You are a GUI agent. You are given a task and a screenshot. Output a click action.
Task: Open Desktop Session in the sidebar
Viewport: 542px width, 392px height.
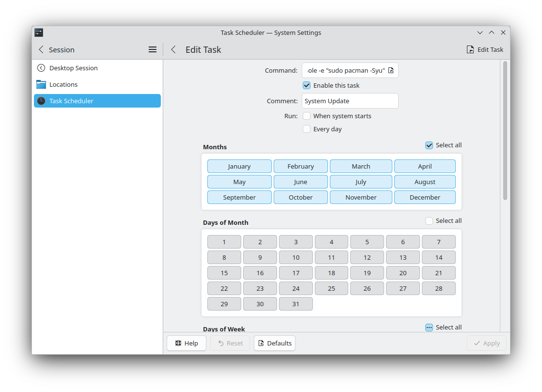coord(74,68)
